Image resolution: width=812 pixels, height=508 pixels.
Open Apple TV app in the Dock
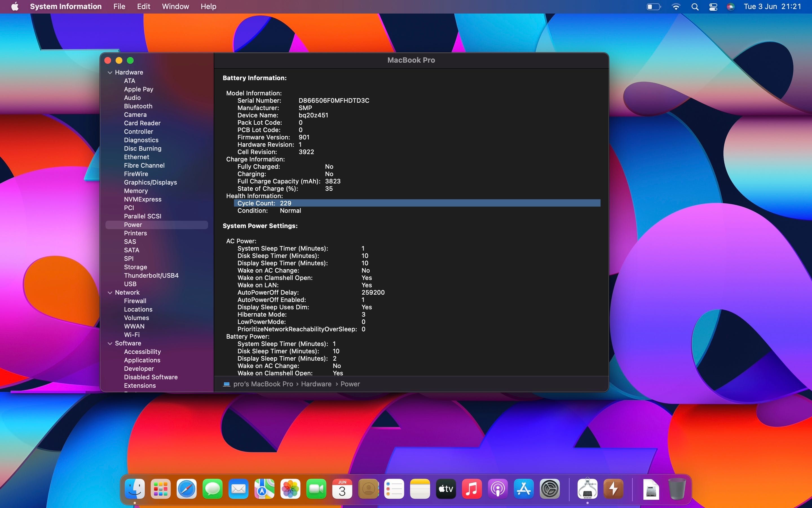point(446,489)
